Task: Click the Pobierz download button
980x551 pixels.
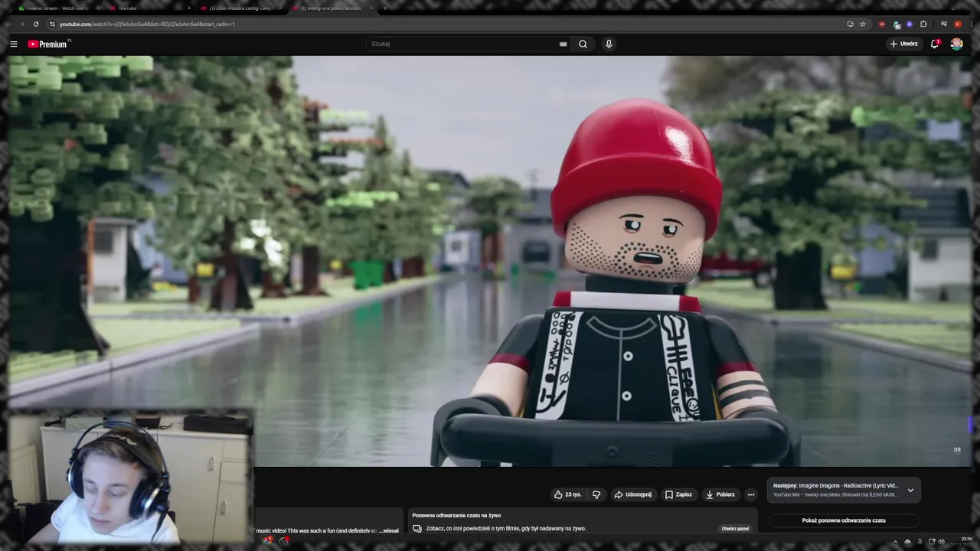Action: (720, 494)
